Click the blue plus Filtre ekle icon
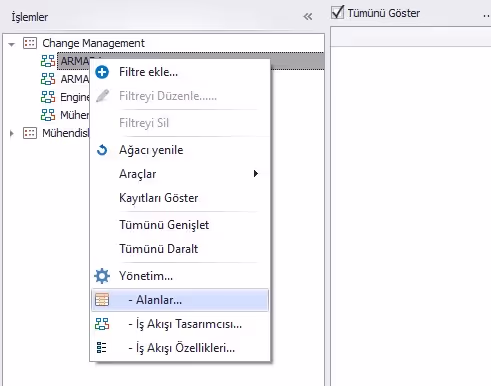 pyautogui.click(x=102, y=72)
